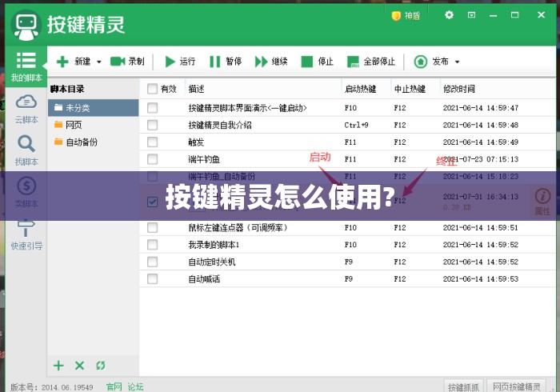Image resolution: width=560 pixels, height=392 pixels.
Task: Check the 自动喊话 checkbox
Action: coord(153,279)
